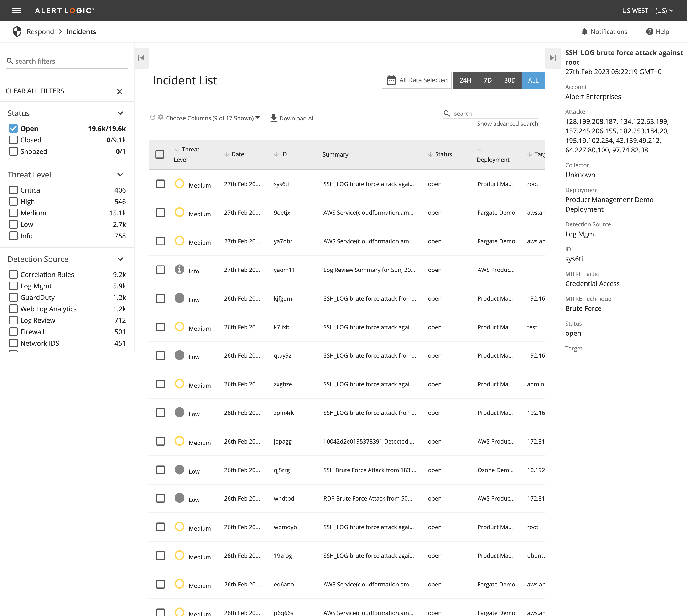The image size is (687, 616).
Task: Open the hamburger navigation menu
Action: tap(16, 10)
